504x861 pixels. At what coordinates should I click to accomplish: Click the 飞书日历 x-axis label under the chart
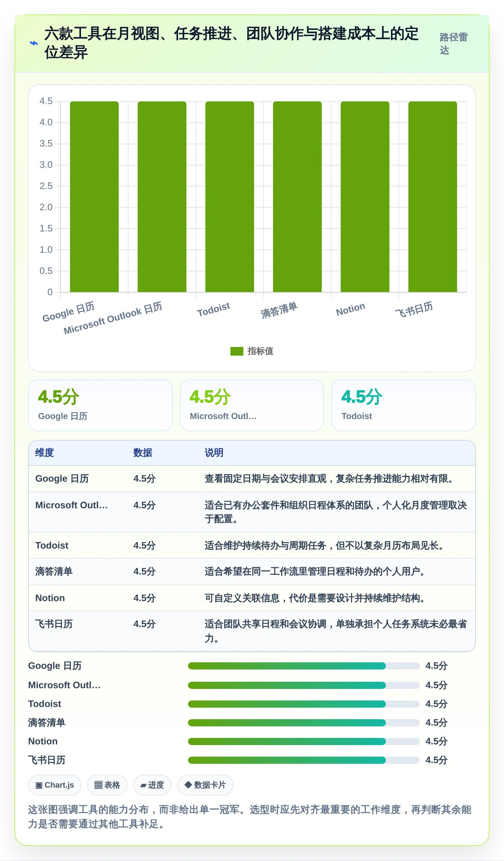point(414,309)
